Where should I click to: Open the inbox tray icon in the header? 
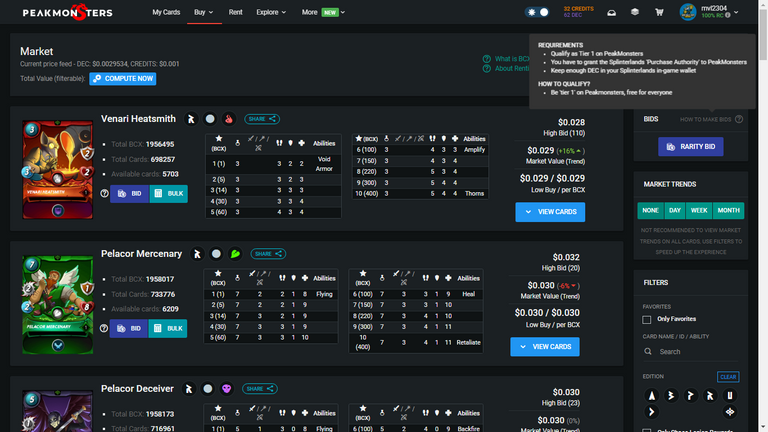pyautogui.click(x=611, y=12)
